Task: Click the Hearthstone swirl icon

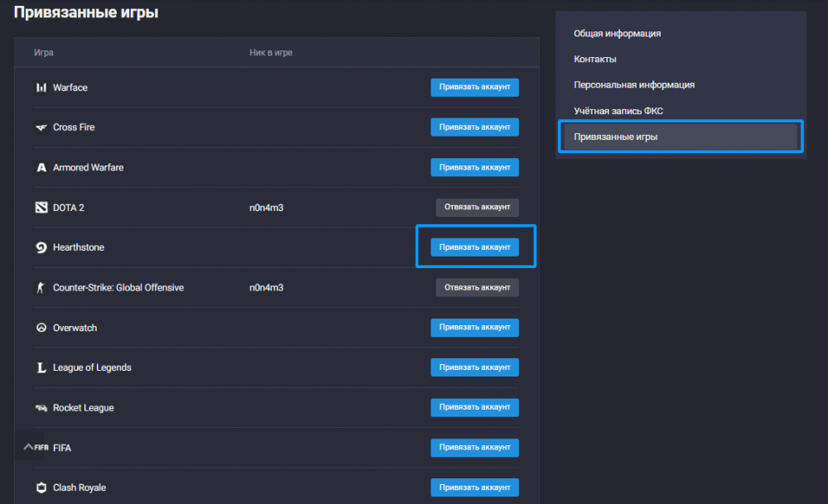Action: 41,247
